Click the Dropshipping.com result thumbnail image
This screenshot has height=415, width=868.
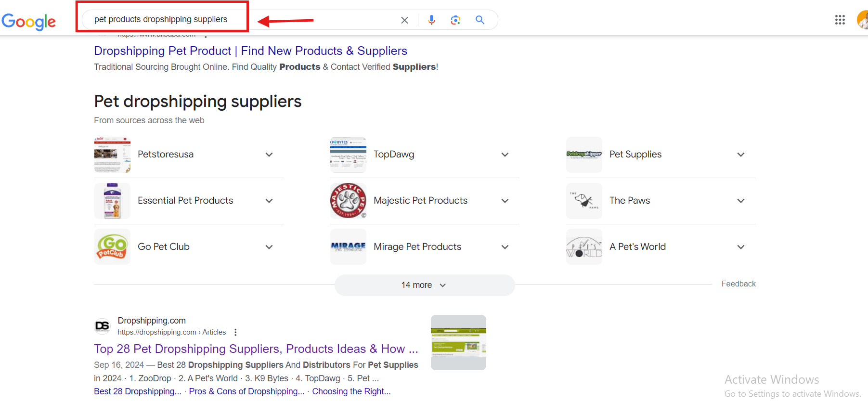(458, 342)
